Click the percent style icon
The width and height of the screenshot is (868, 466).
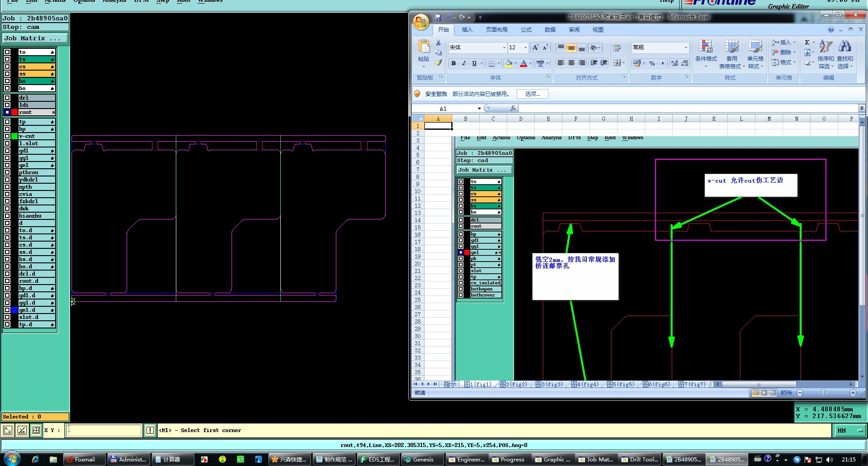point(652,63)
